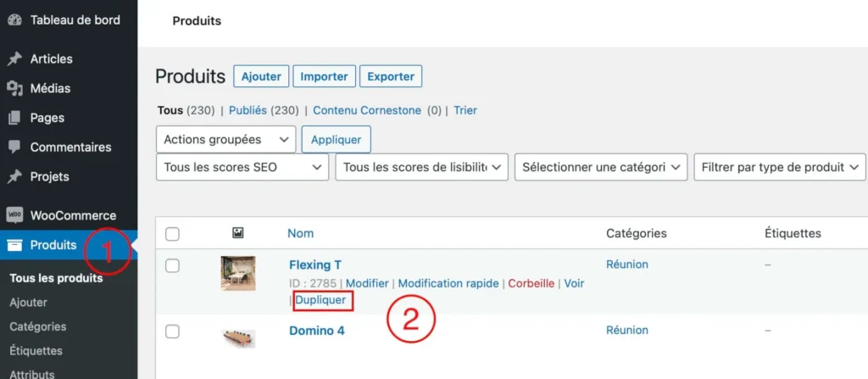Image resolution: width=868 pixels, height=379 pixels.
Task: Click the Articles pin icon
Action: click(x=15, y=59)
